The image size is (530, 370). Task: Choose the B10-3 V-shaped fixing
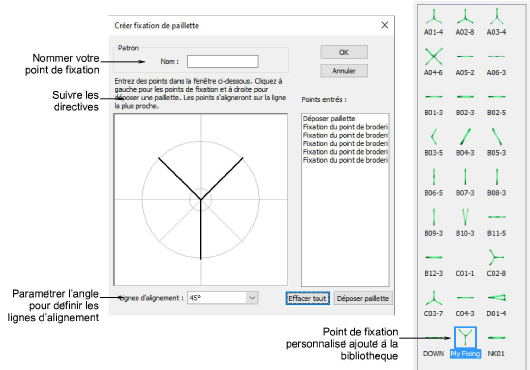click(465, 223)
